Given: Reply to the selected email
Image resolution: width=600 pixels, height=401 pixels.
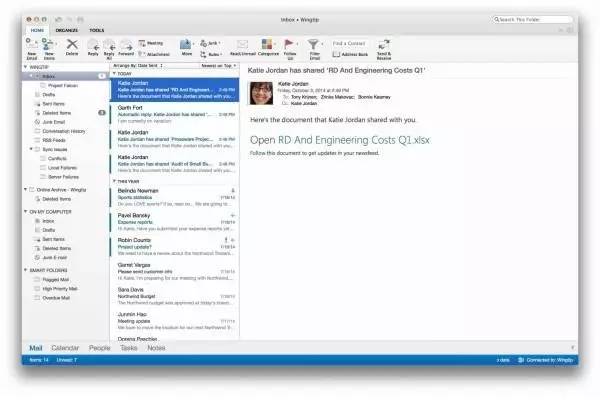Looking at the screenshot, I should [93, 48].
